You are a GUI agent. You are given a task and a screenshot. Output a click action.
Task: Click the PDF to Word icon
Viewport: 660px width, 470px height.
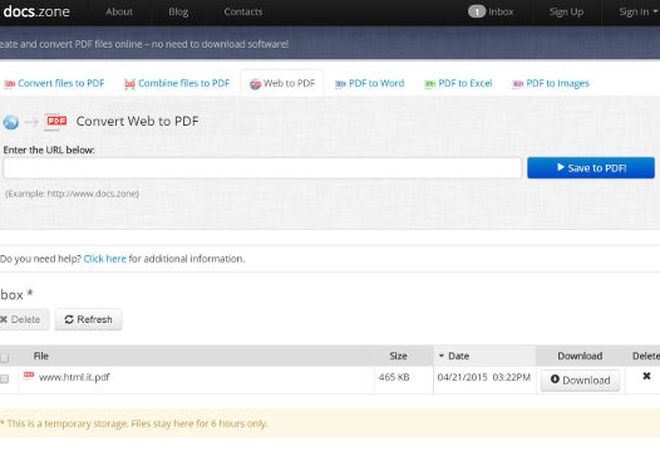pos(340,84)
